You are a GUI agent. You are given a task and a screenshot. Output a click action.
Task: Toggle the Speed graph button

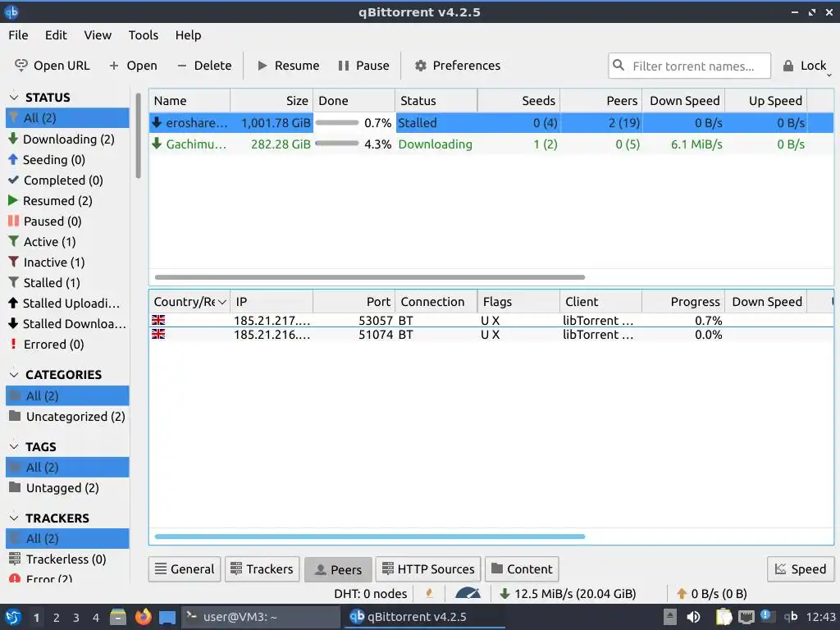point(801,569)
